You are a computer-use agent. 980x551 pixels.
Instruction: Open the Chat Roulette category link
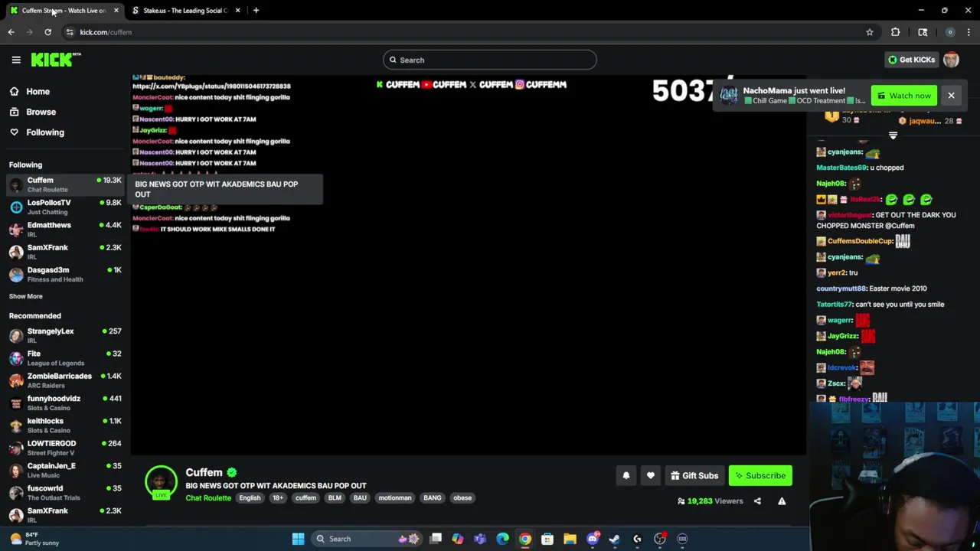(208, 498)
